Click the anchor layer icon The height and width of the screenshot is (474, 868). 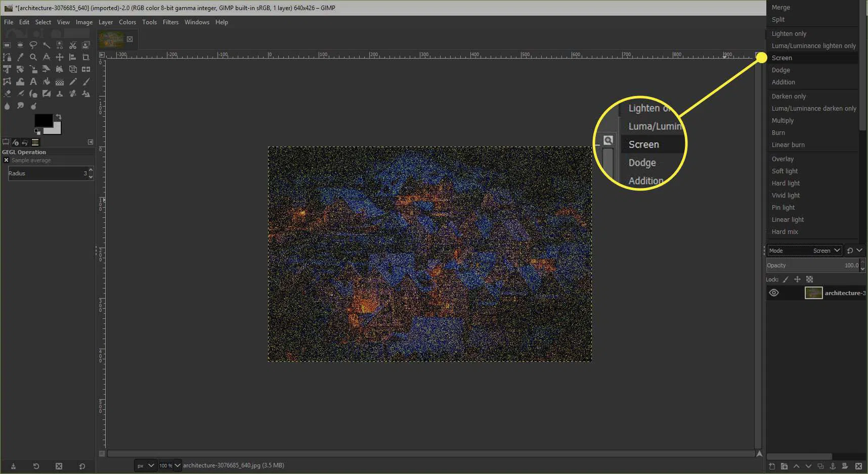pyautogui.click(x=833, y=466)
